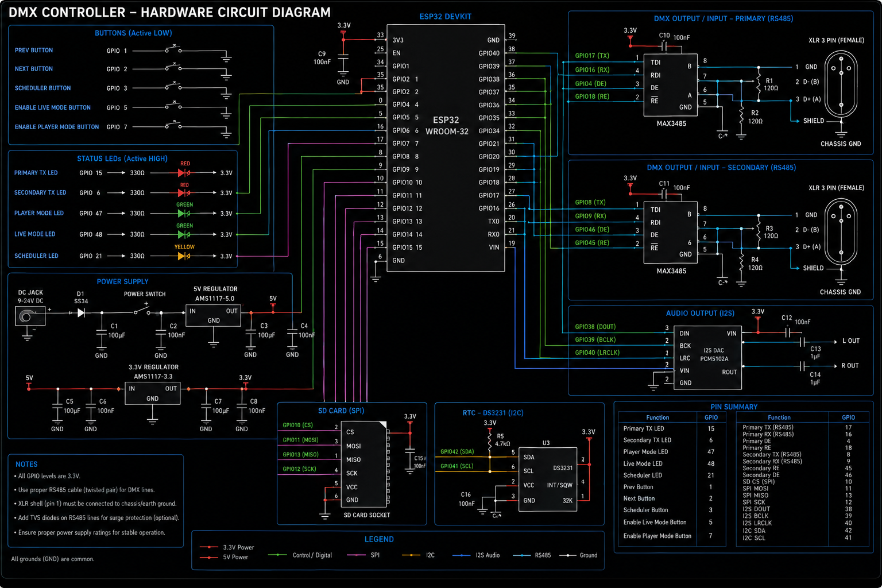The width and height of the screenshot is (882, 588).
Task: Select the C13 1µF capacitor on L OUT
Action: click(803, 342)
